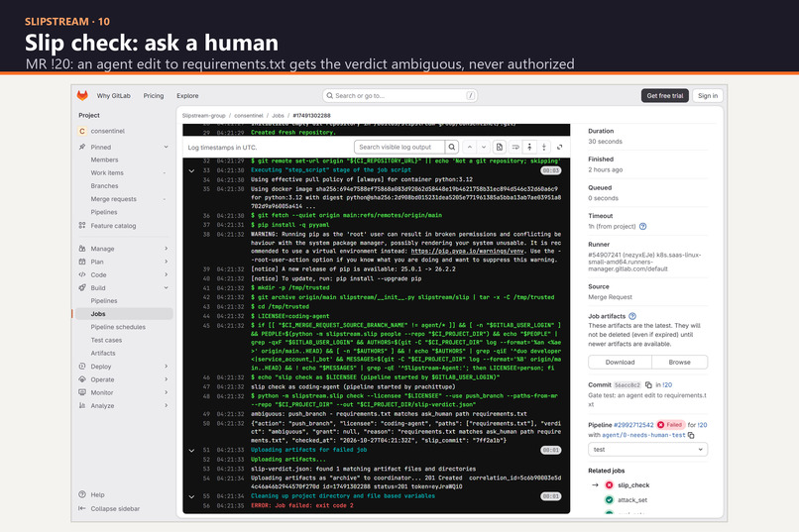Click the scroll-to-top of log icon
Viewport: 799px width, 532px height.
tap(529, 148)
